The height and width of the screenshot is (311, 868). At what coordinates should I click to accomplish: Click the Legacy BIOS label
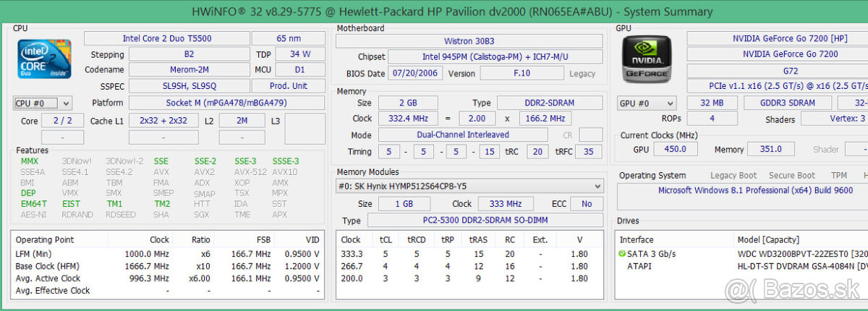click(x=582, y=74)
